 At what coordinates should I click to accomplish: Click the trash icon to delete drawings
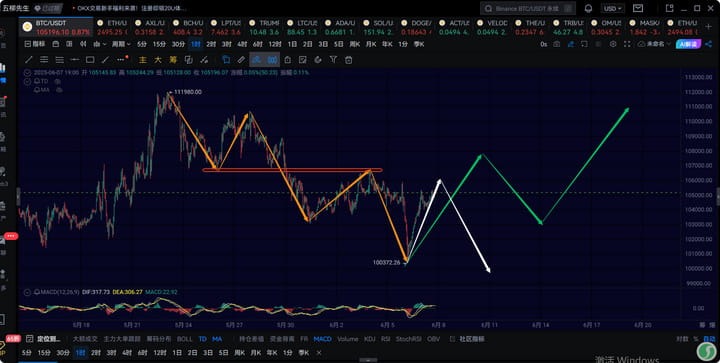[349, 60]
